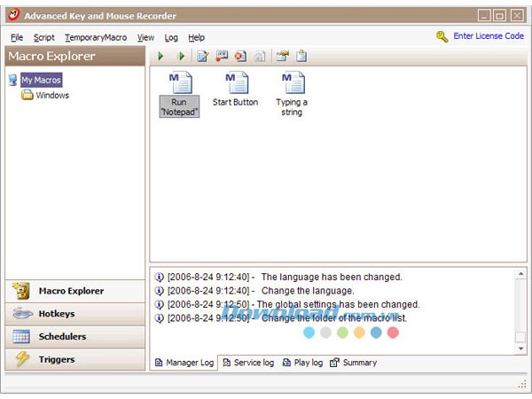Click log text 'The language has been changed.'
Screen dimensions: 532x399
332,277
